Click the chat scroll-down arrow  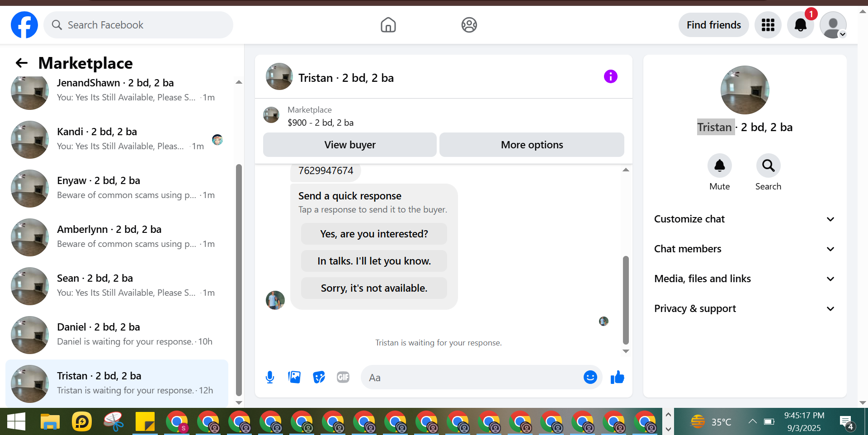(626, 351)
